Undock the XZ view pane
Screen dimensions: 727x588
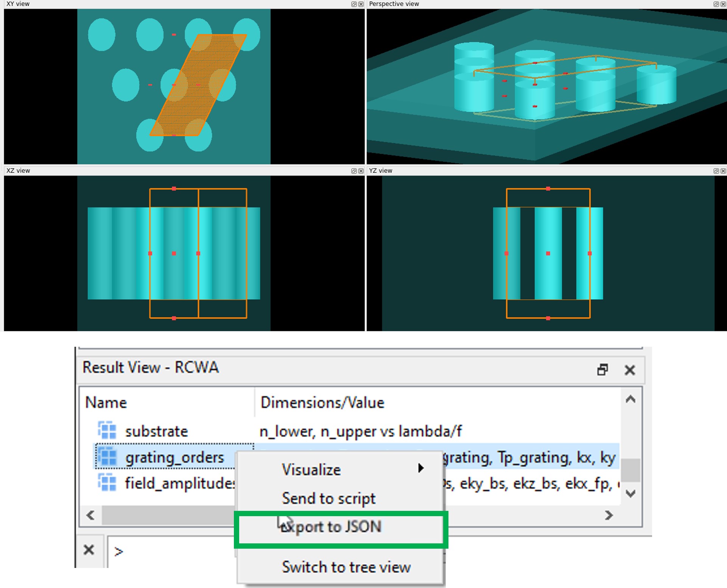point(354,171)
